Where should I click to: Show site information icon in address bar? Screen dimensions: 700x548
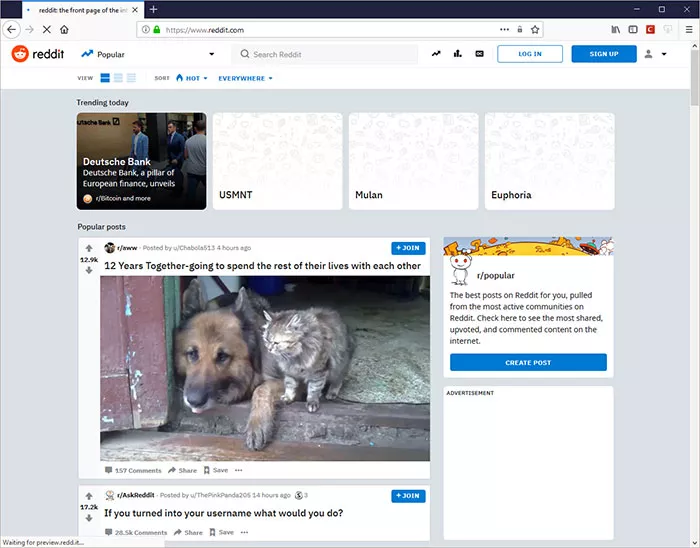click(x=146, y=29)
